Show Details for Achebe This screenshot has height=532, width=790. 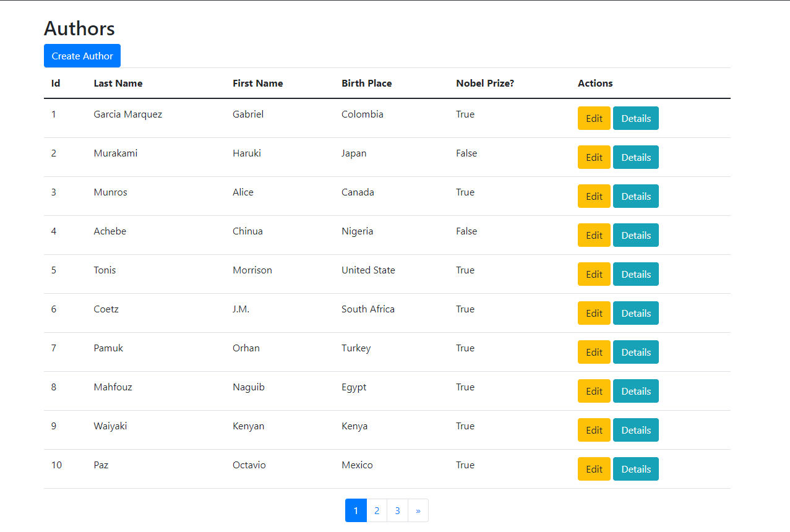click(635, 235)
